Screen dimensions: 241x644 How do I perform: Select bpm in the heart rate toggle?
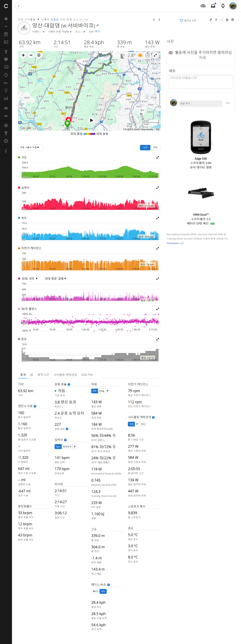(x=58, y=447)
